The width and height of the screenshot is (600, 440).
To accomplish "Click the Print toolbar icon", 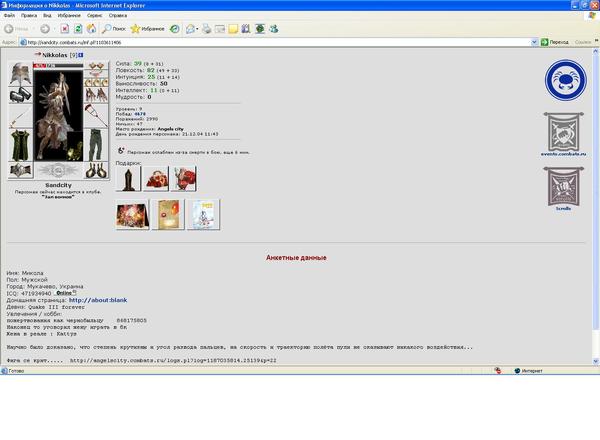I will pos(207,29).
